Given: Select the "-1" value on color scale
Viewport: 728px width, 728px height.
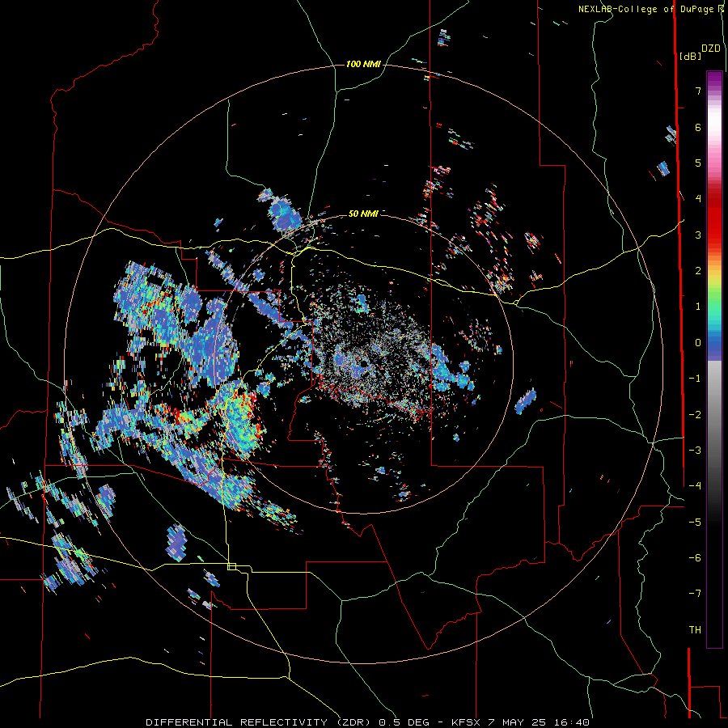Looking at the screenshot, I should [695, 379].
